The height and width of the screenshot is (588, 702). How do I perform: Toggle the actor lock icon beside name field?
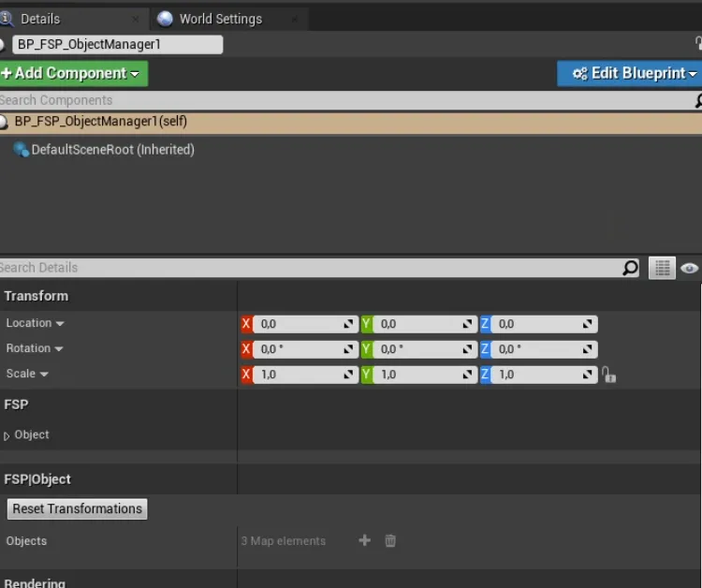click(x=697, y=44)
